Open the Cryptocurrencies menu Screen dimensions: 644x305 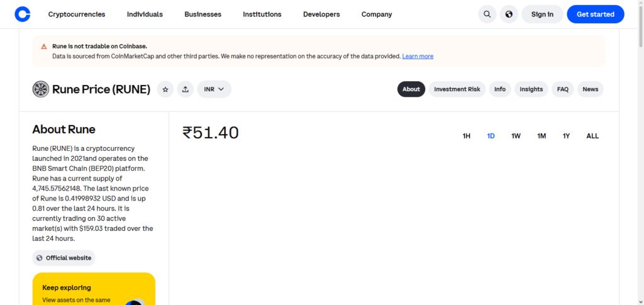(77, 14)
